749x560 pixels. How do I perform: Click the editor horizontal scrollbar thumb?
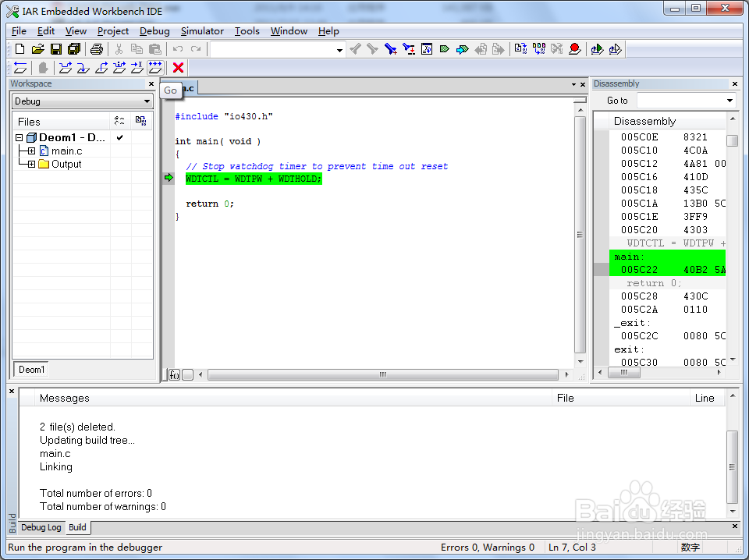(x=382, y=375)
